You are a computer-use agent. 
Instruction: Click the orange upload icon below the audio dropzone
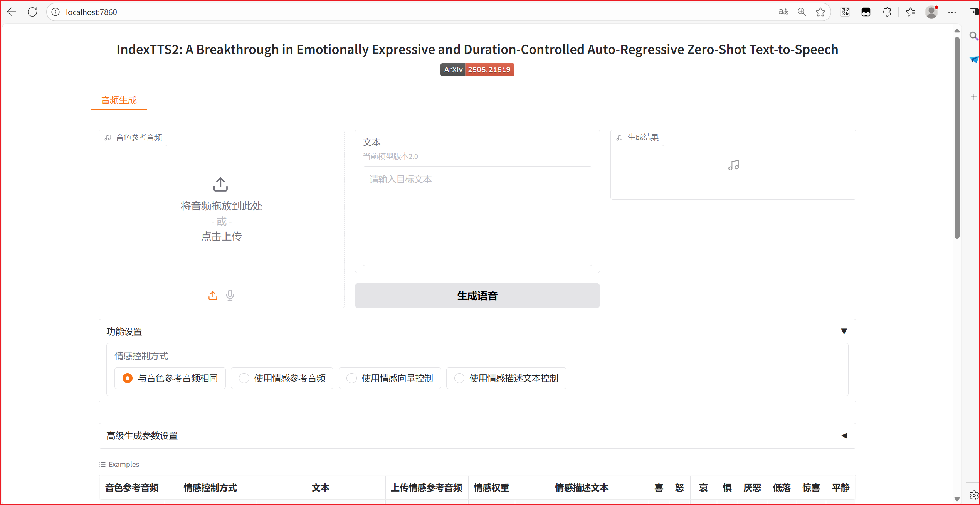tap(213, 295)
